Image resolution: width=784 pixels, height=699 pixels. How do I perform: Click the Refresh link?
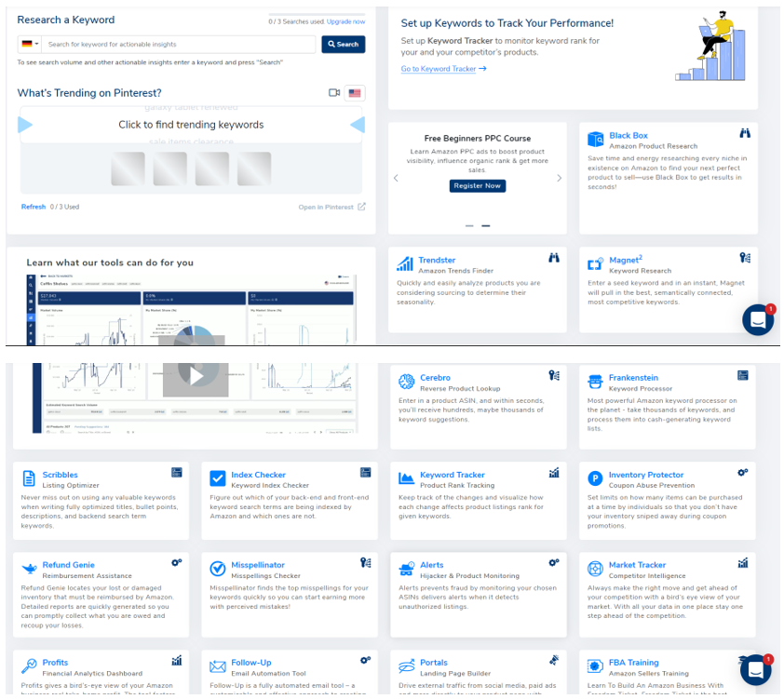[x=33, y=207]
